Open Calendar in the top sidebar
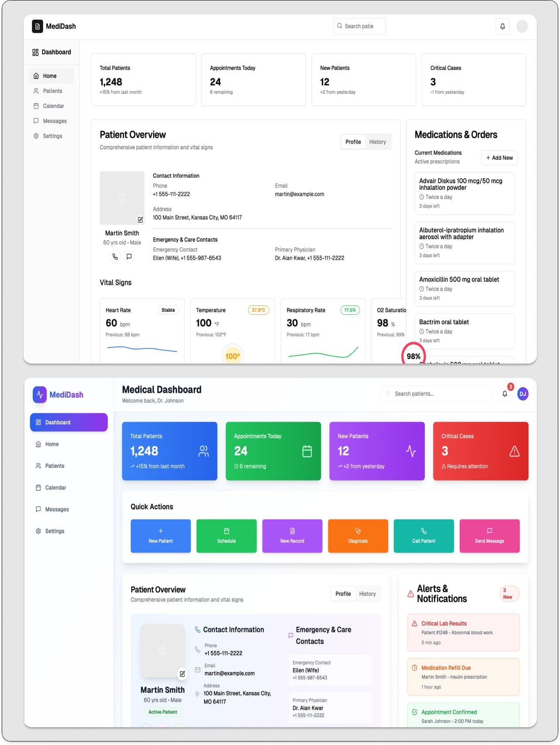560x745 pixels. [x=51, y=106]
